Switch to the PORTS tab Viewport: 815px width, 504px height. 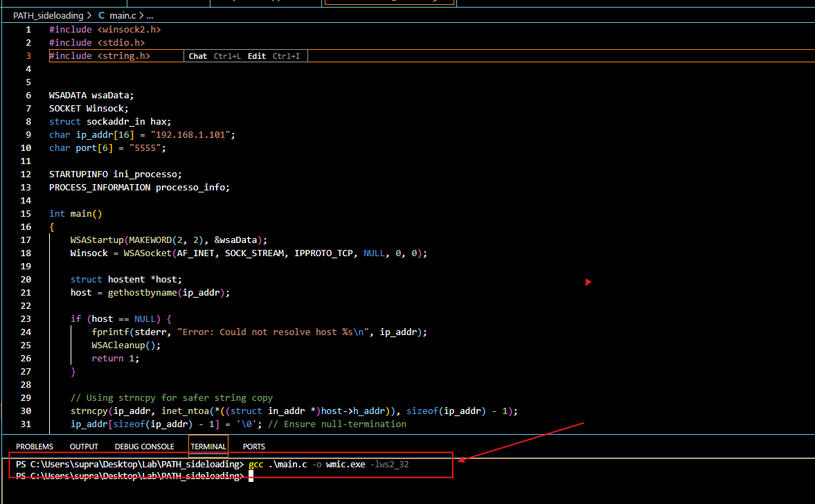coord(253,447)
